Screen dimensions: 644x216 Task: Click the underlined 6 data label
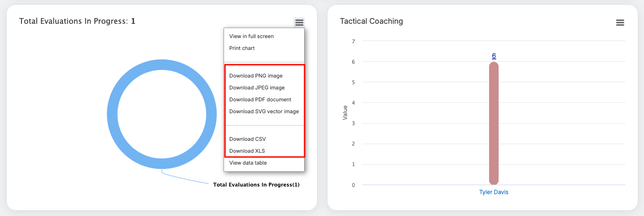click(494, 56)
